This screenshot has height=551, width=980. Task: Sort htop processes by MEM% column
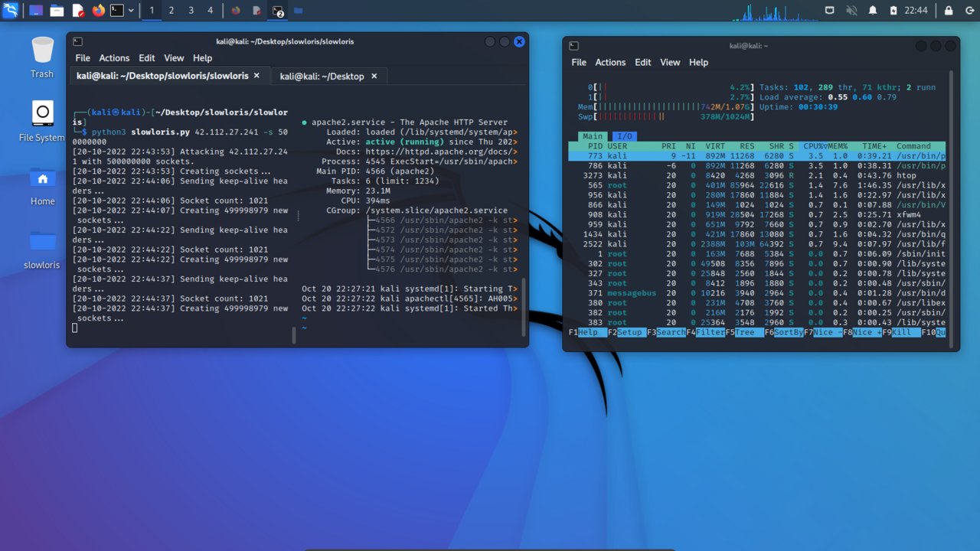840,146
